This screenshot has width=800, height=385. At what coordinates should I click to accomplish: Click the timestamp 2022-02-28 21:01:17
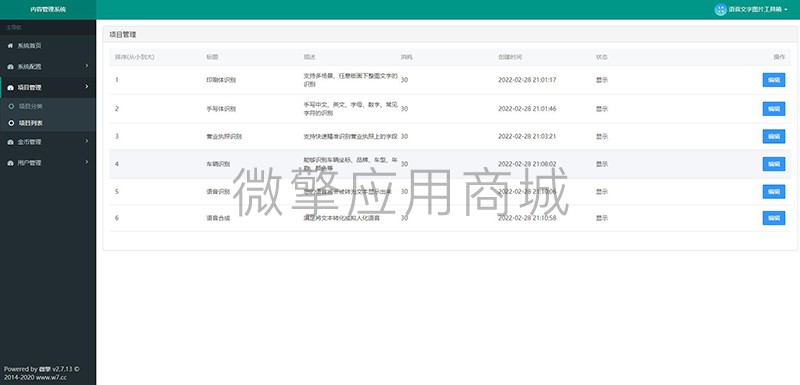click(x=527, y=80)
